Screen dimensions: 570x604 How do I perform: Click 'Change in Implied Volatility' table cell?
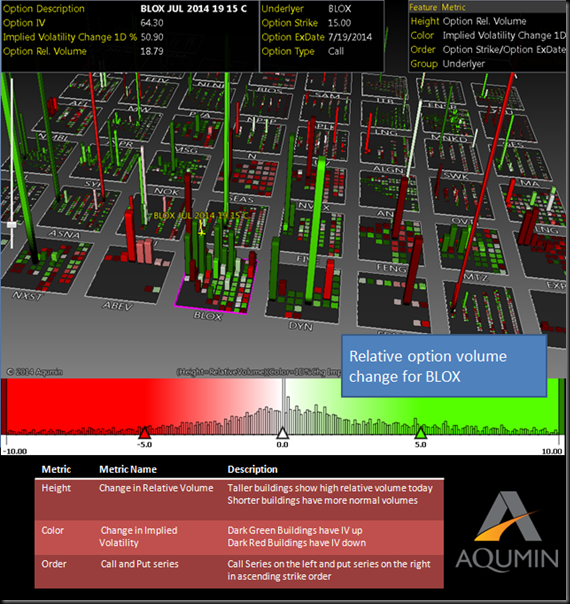point(138,537)
